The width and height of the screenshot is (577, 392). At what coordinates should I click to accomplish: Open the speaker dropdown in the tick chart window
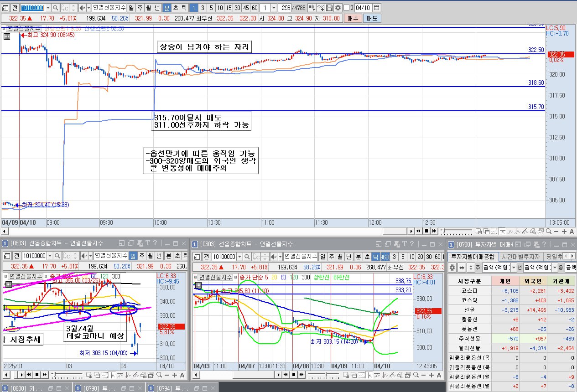[281, 257]
